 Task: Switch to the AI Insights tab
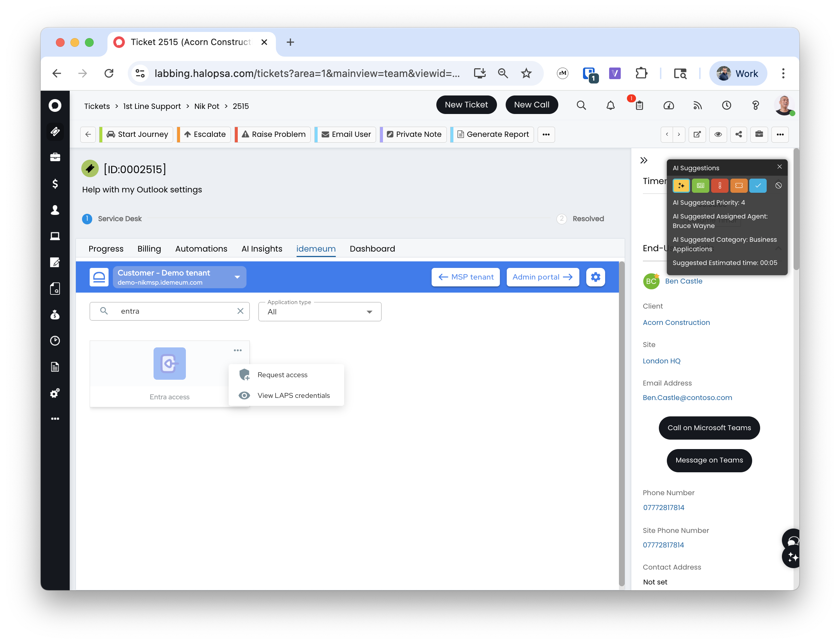pyautogui.click(x=262, y=249)
